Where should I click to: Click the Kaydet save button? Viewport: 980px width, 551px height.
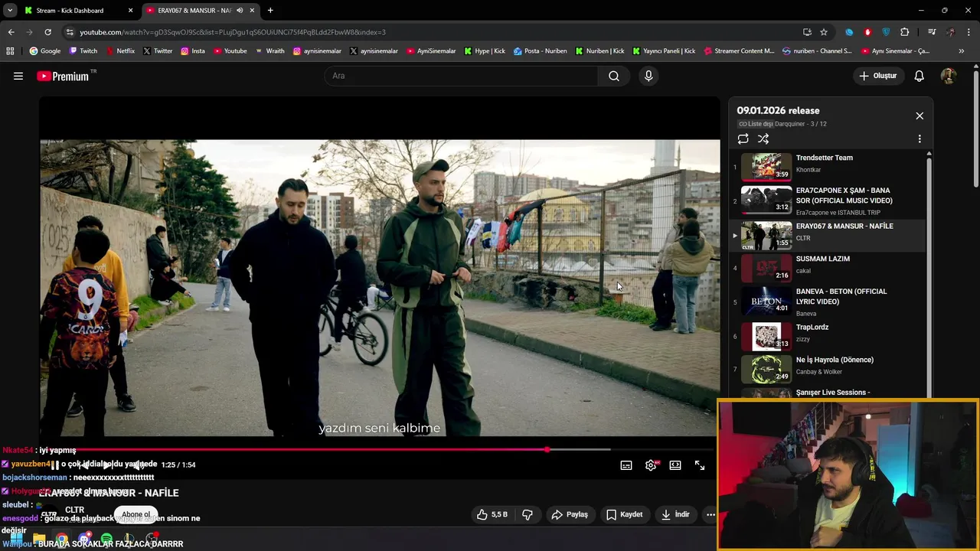tap(624, 514)
